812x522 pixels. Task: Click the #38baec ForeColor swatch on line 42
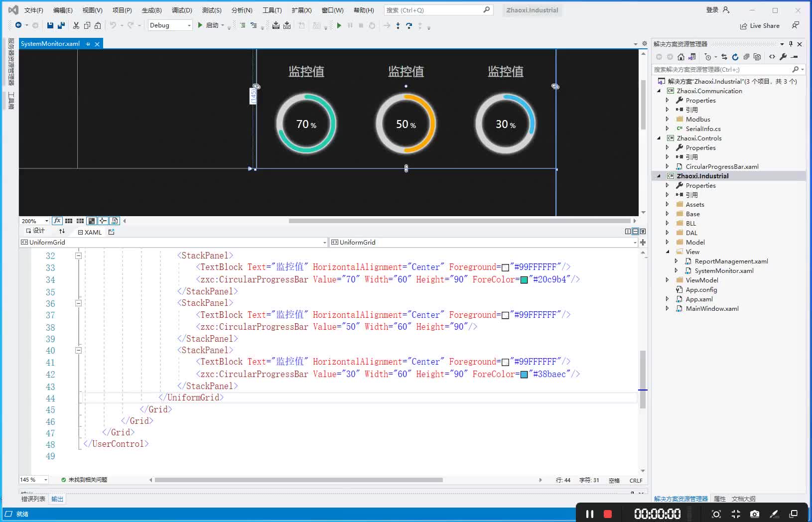tap(524, 375)
